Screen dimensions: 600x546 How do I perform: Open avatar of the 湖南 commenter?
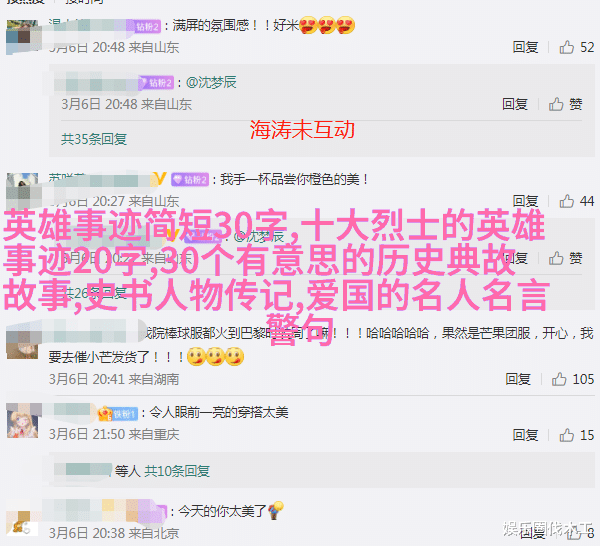click(23, 342)
